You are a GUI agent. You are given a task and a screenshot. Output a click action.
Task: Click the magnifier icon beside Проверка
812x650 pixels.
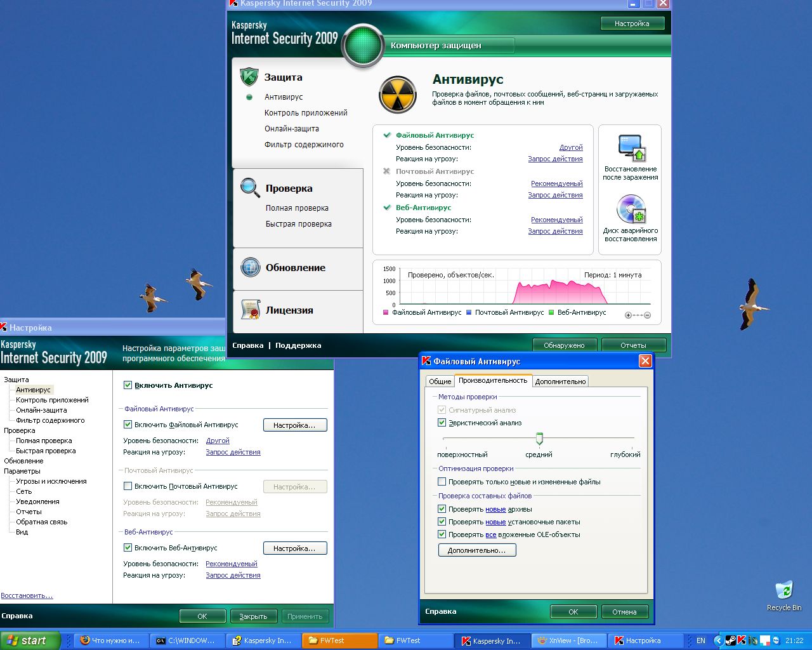(x=250, y=188)
